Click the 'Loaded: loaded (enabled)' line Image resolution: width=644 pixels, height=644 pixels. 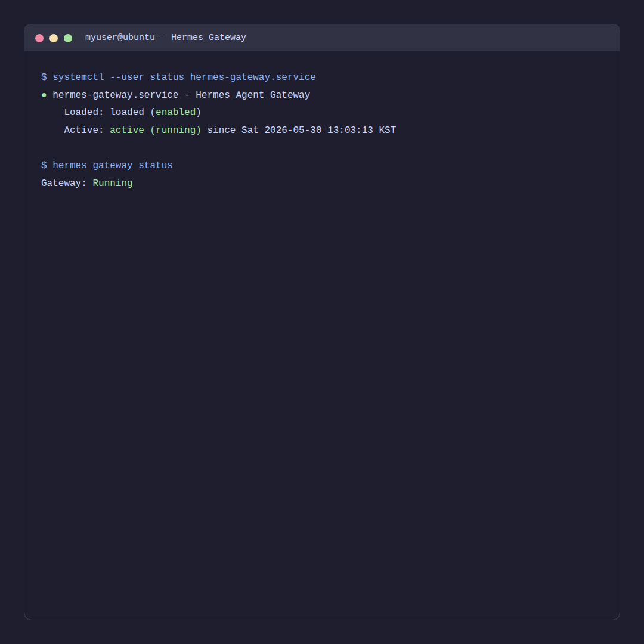coord(132,113)
